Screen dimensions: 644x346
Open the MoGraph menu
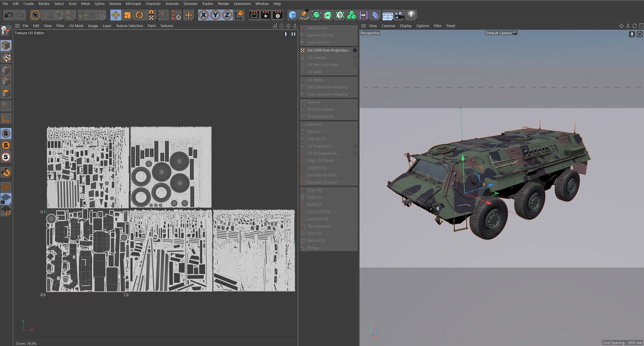pyautogui.click(x=133, y=4)
